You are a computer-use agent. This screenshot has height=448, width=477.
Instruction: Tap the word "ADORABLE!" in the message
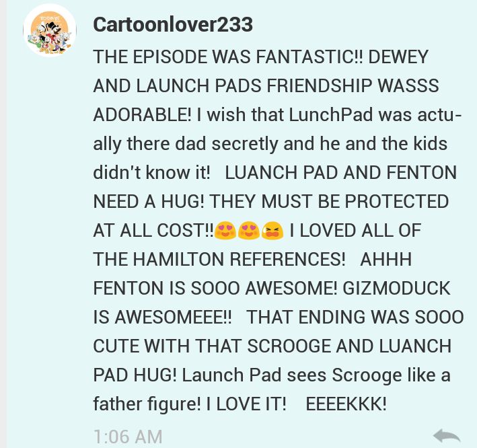click(x=143, y=115)
